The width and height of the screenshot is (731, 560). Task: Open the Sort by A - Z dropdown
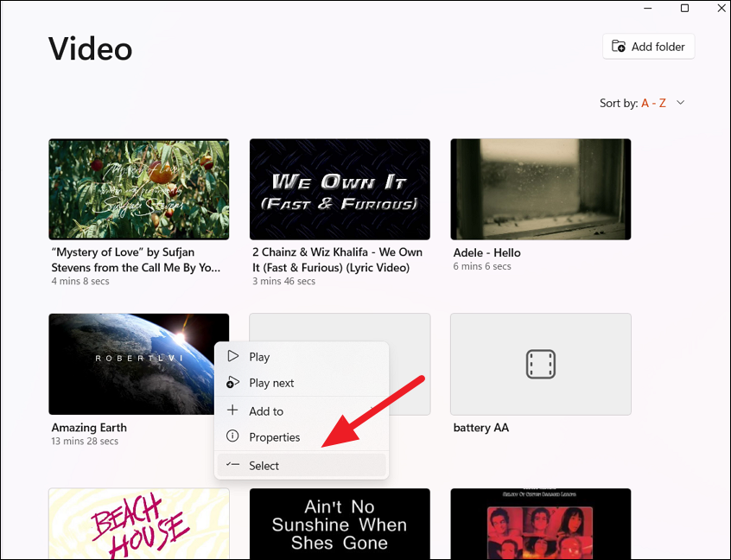642,103
